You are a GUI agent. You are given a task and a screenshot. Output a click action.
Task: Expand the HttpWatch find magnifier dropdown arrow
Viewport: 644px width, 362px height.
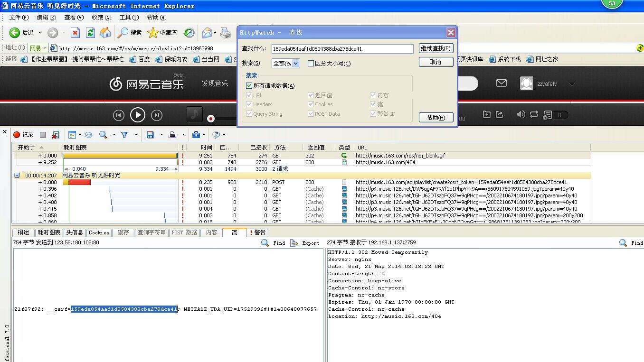click(x=114, y=135)
